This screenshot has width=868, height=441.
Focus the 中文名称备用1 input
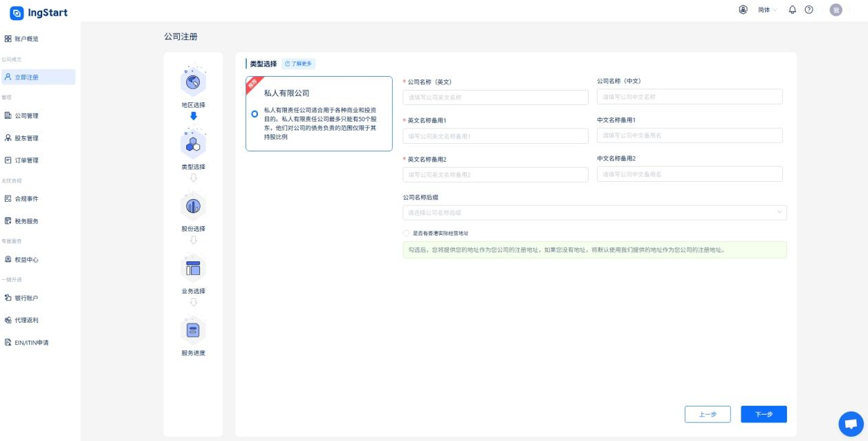(x=690, y=135)
